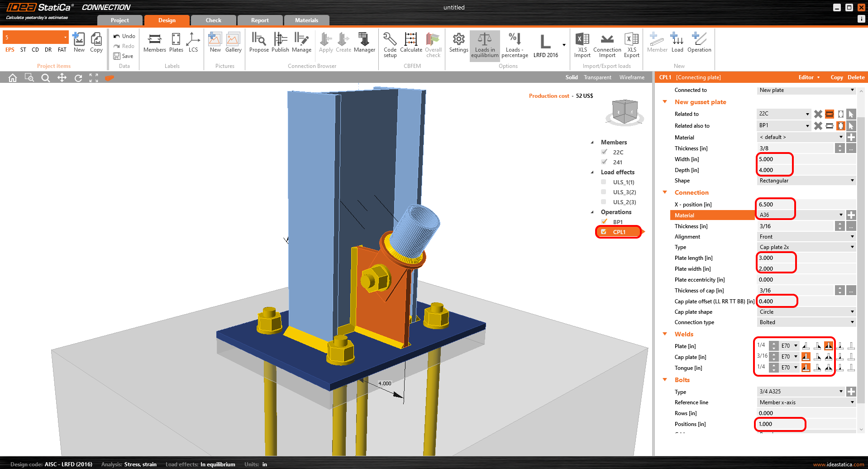Visit the www.ideastatica.com link
The height and width of the screenshot is (469, 868).
point(840,464)
